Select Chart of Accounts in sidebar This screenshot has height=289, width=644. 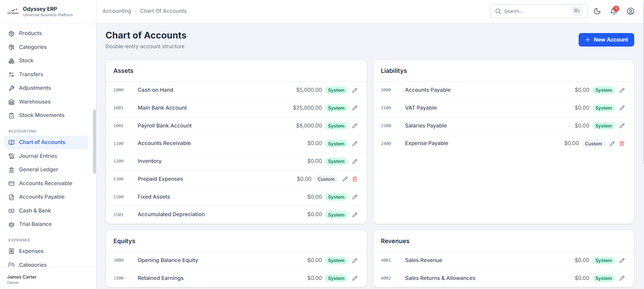(46, 142)
